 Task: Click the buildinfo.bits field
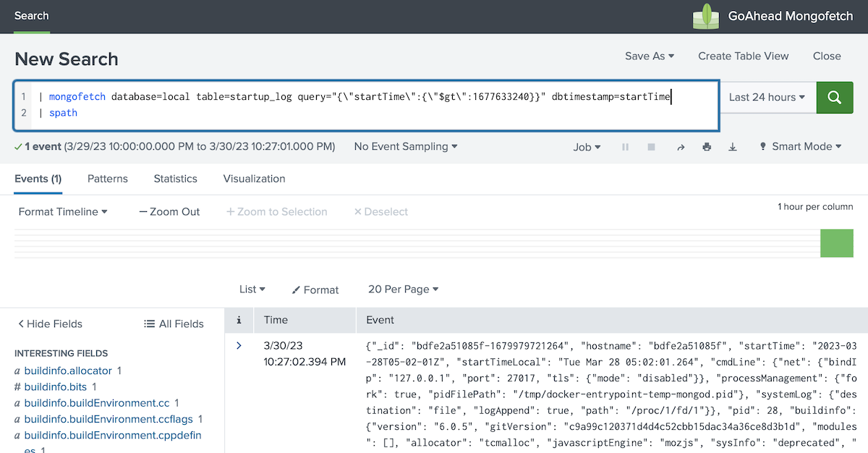click(56, 387)
